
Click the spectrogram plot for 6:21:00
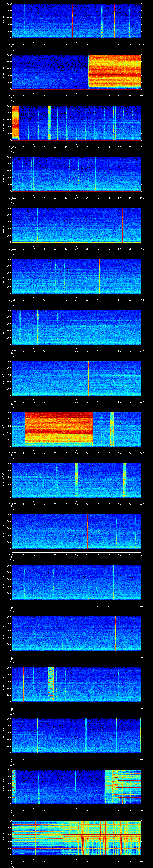click(x=76, y=685)
